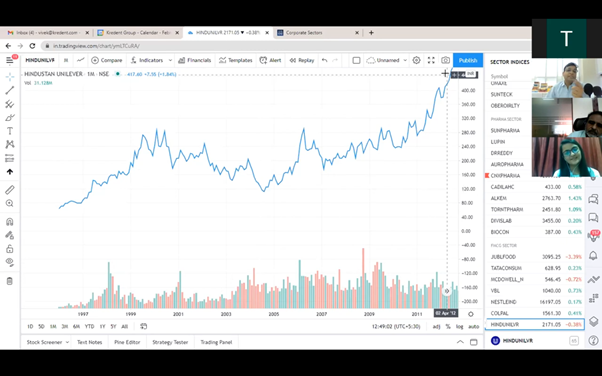Select the Text annotation tool
Viewport: 602px width, 376px height.
point(10,131)
